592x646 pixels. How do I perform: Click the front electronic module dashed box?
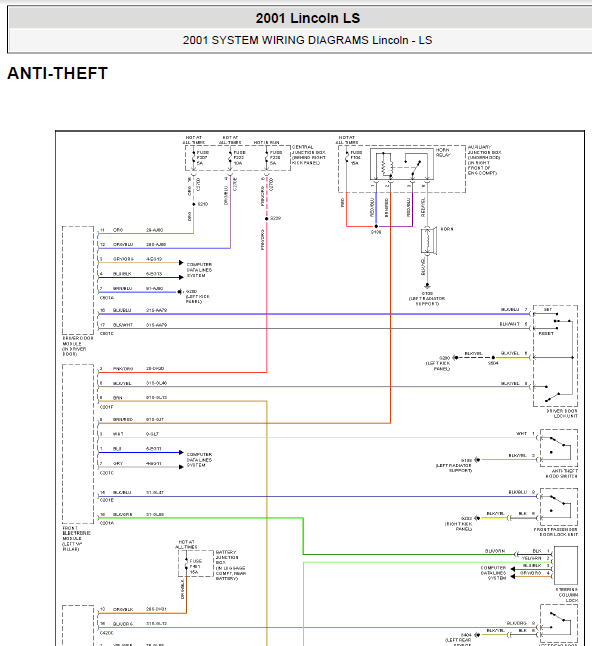[78, 444]
